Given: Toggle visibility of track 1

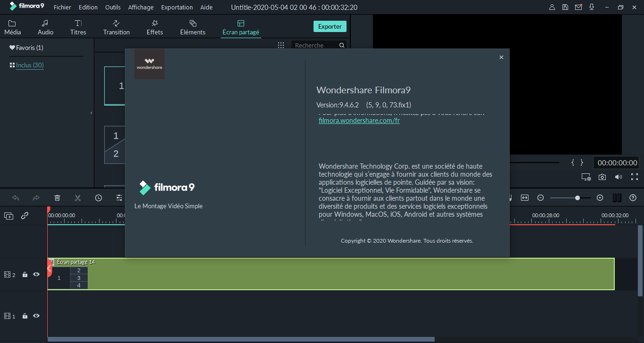Looking at the screenshot, I should pos(36,316).
